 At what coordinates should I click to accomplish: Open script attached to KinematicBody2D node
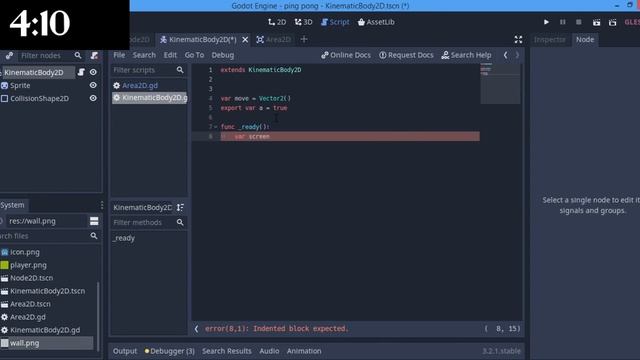point(81,72)
